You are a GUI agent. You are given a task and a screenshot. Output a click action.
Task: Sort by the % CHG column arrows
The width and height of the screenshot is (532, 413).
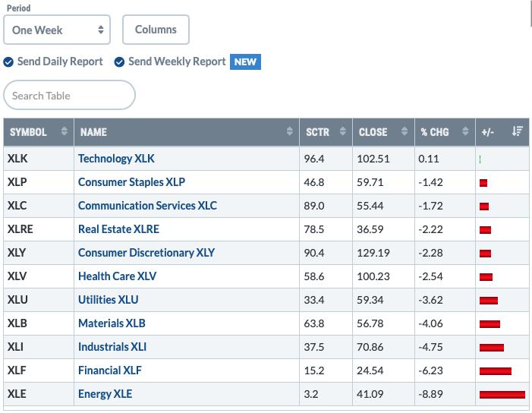pyautogui.click(x=465, y=131)
